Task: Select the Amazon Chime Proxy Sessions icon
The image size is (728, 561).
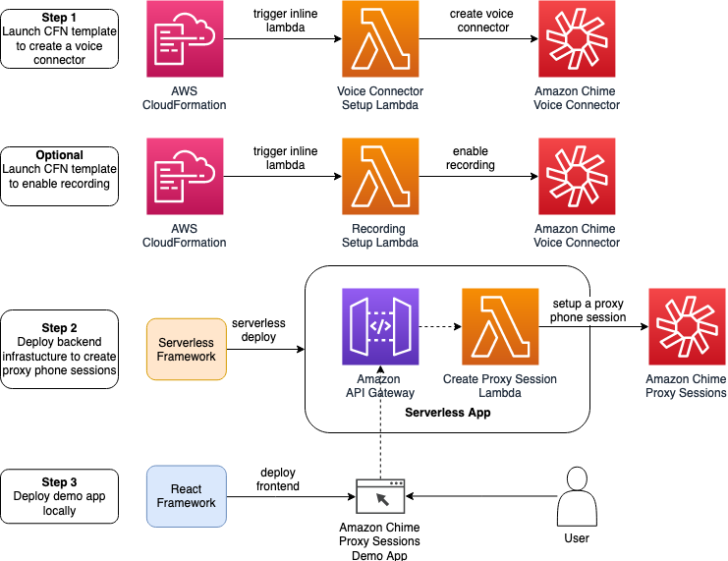Action: pyautogui.click(x=687, y=326)
